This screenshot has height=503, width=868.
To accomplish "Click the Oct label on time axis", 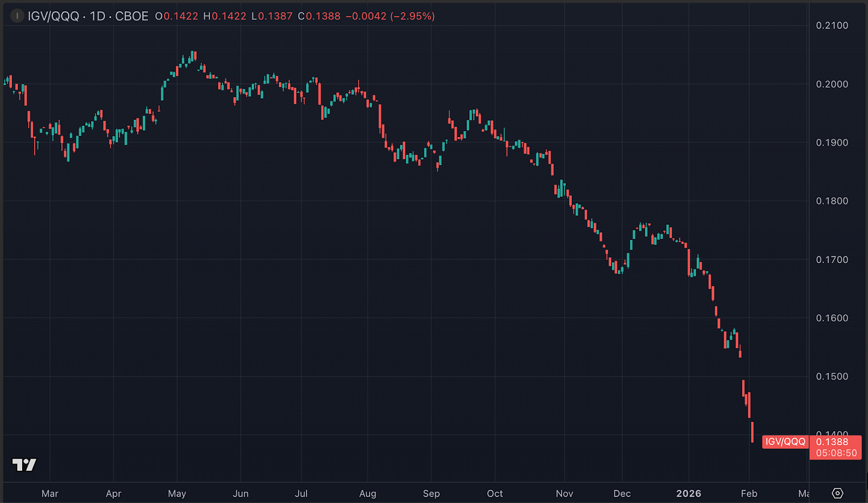I will tap(495, 493).
